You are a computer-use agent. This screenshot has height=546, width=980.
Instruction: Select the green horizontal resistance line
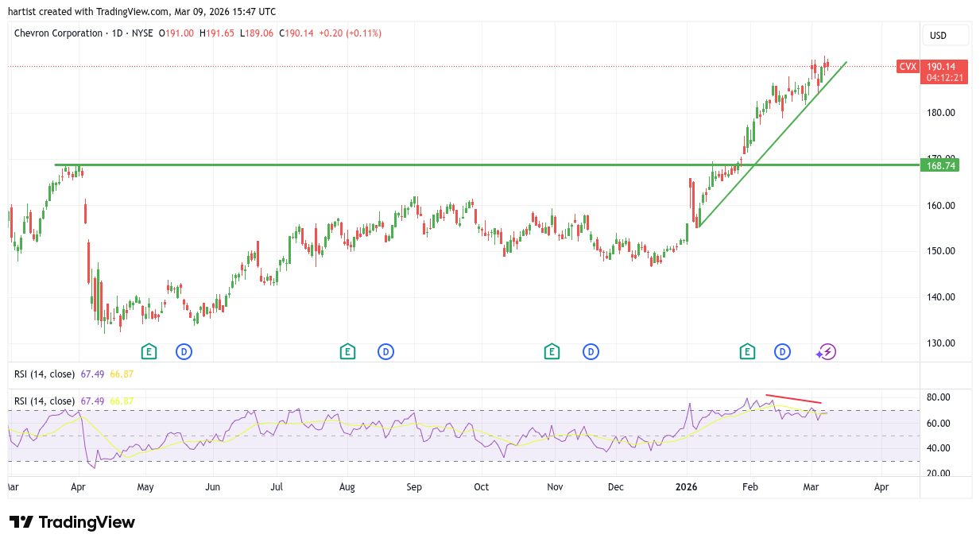click(x=397, y=165)
